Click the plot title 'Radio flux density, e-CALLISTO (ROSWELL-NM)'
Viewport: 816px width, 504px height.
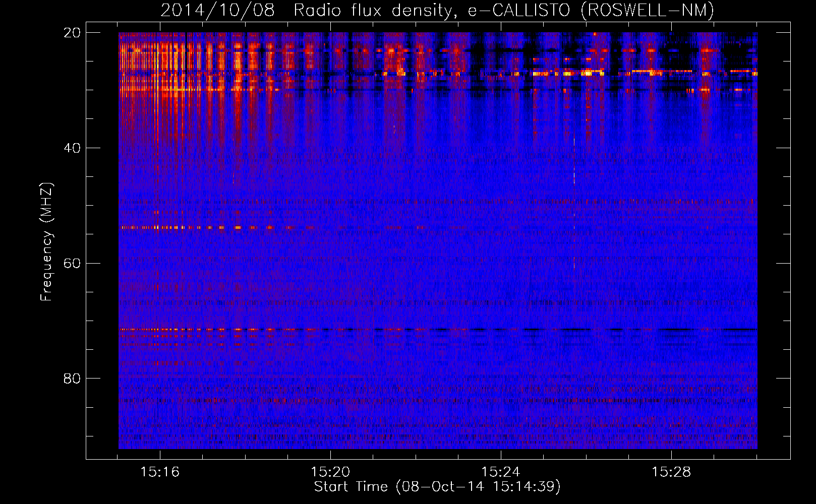click(x=504, y=10)
